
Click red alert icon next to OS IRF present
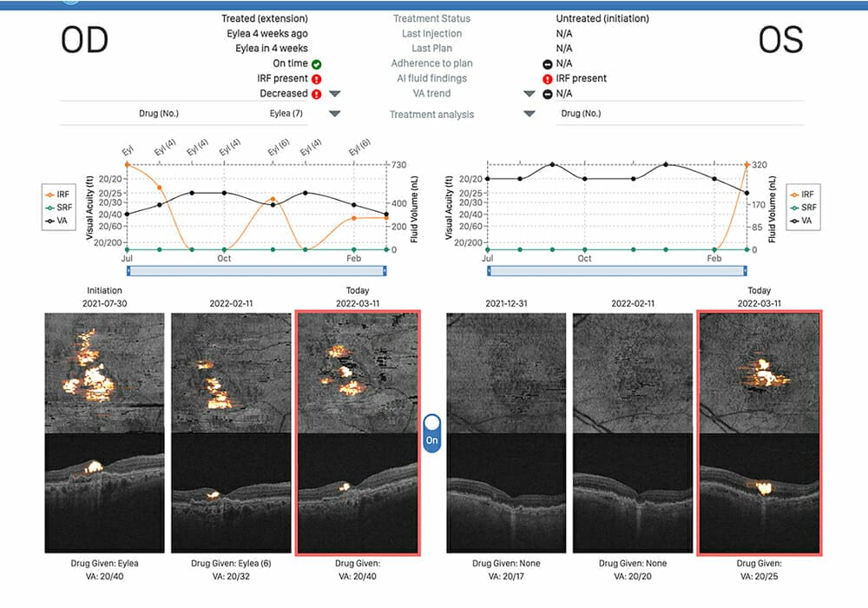click(547, 78)
